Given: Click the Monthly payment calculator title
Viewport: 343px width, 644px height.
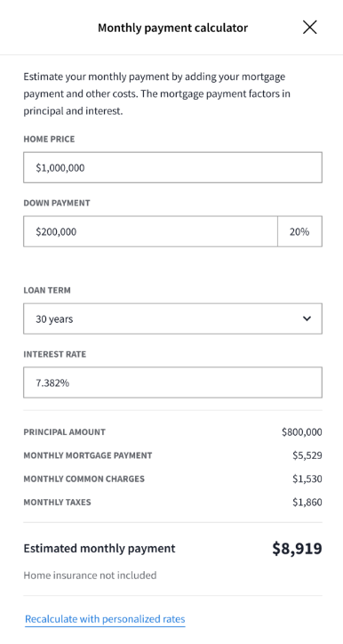Looking at the screenshot, I should (172, 28).
